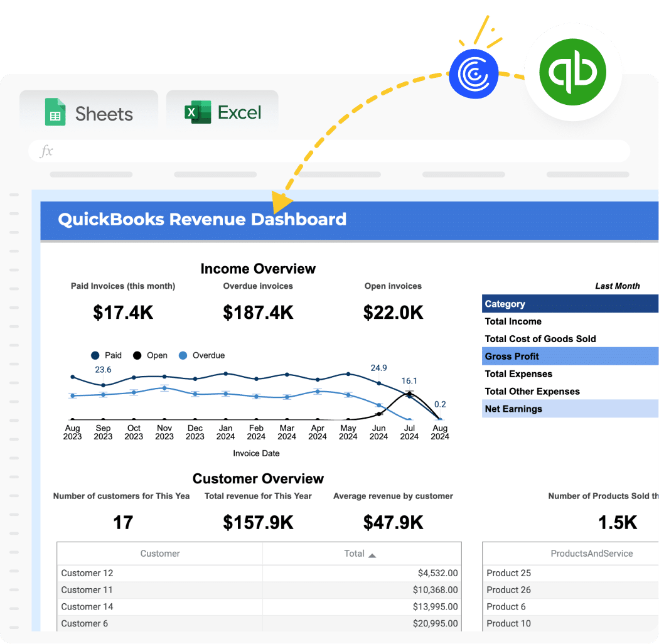The width and height of the screenshot is (659, 644).
Task: Click the Invoice Date axis title
Action: (256, 453)
